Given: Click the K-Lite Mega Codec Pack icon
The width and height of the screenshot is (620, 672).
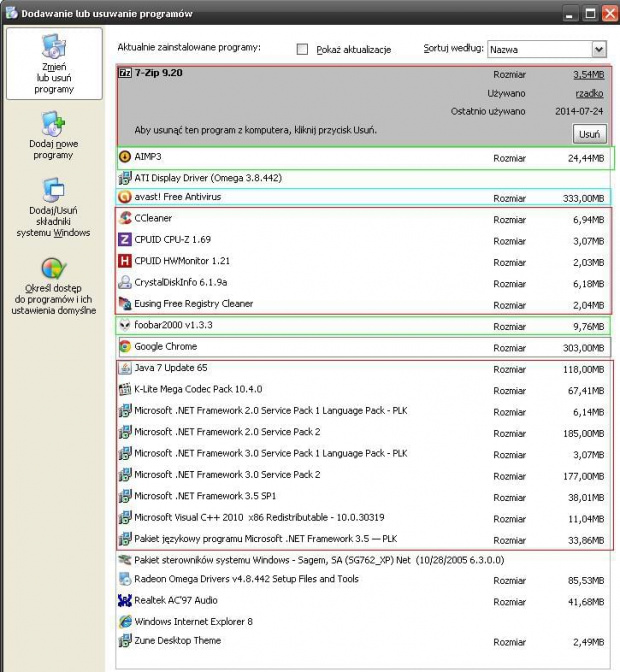Looking at the screenshot, I should pyautogui.click(x=125, y=389).
